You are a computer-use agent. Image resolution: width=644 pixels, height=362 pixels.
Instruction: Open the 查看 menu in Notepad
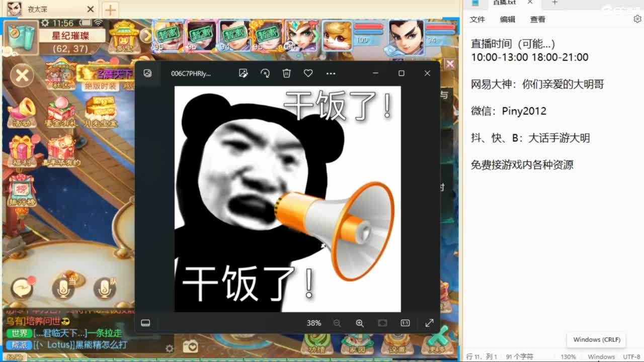pyautogui.click(x=538, y=20)
